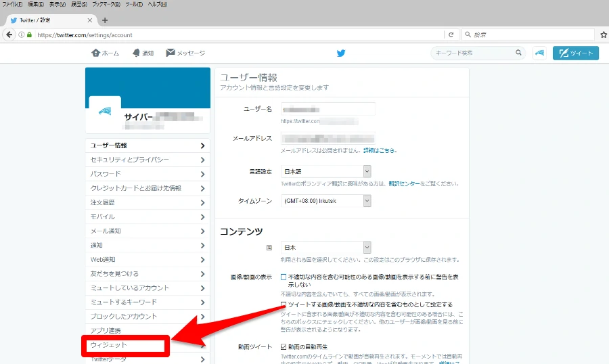Click the URL address bar
Screen dimensions: 609x364
tap(239, 35)
